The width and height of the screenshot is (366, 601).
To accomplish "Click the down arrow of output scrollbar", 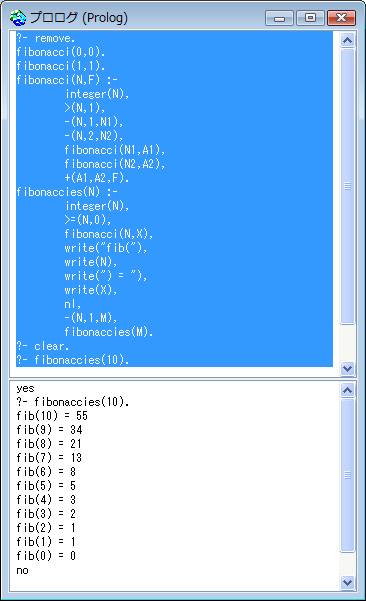I will 347,583.
